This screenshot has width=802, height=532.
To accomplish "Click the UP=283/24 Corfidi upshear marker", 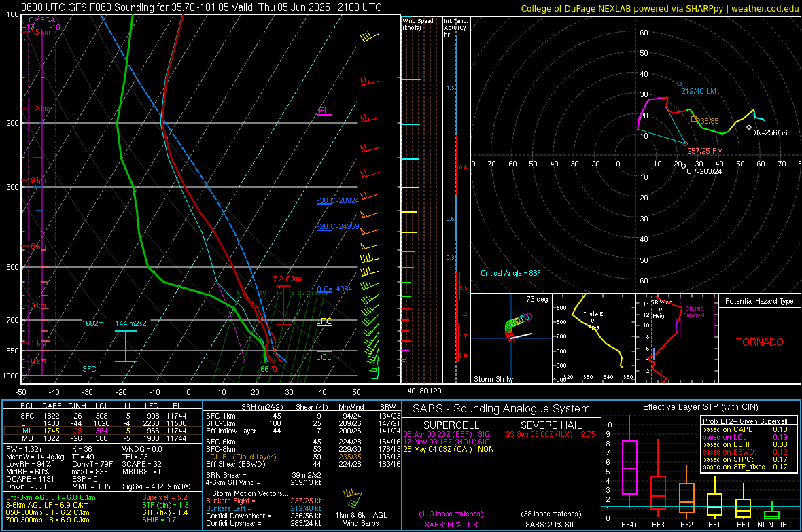I will click(x=683, y=166).
